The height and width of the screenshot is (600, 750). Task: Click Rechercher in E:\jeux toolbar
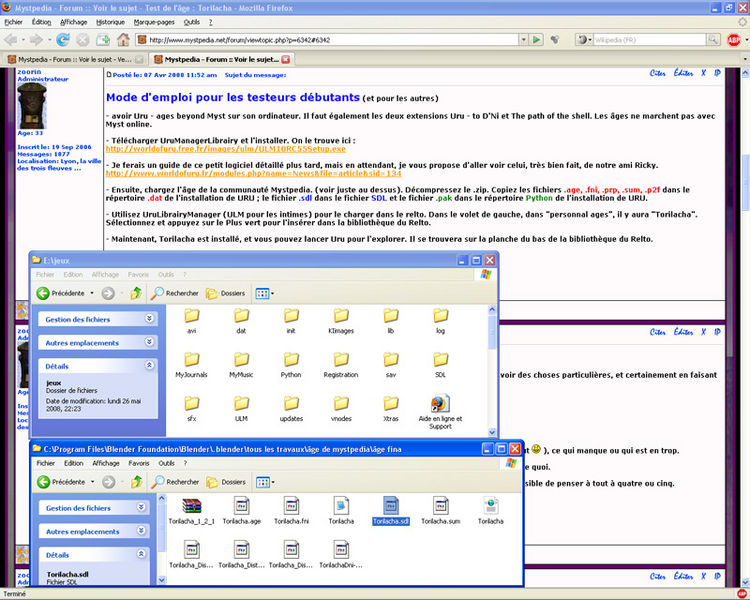tap(175, 293)
